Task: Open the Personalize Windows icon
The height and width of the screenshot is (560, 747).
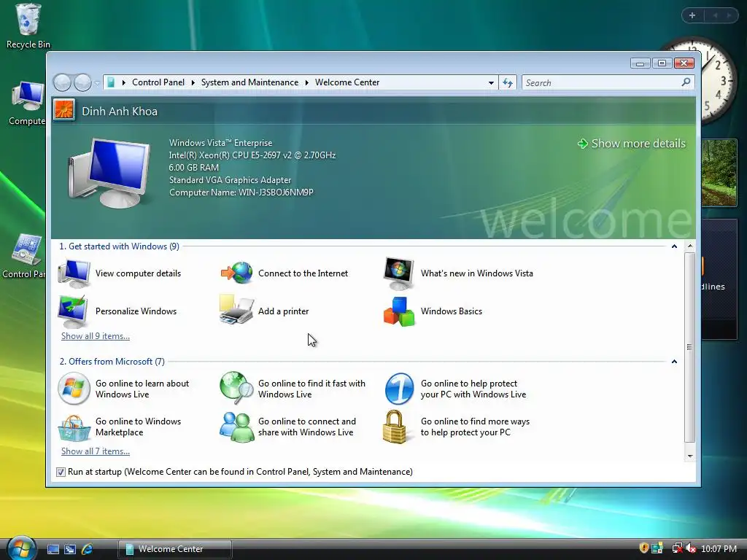Action: [x=72, y=311]
